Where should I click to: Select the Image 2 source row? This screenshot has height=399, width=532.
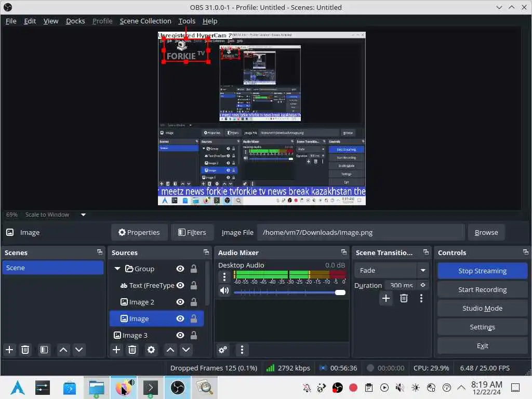[157, 302]
